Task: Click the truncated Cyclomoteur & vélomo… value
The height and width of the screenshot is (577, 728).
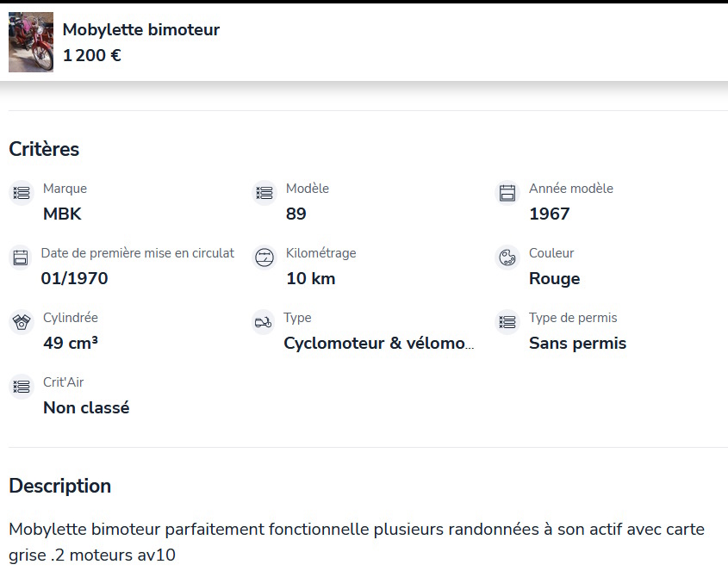Action: coord(379,344)
